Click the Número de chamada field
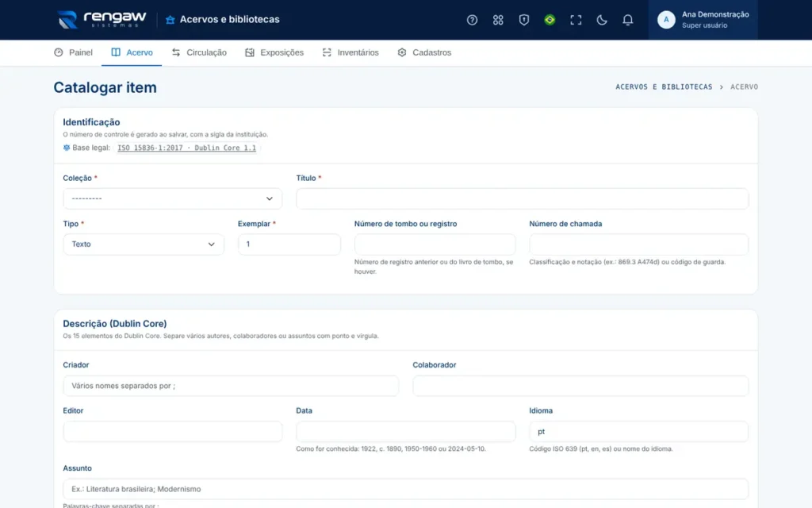 pos(638,244)
